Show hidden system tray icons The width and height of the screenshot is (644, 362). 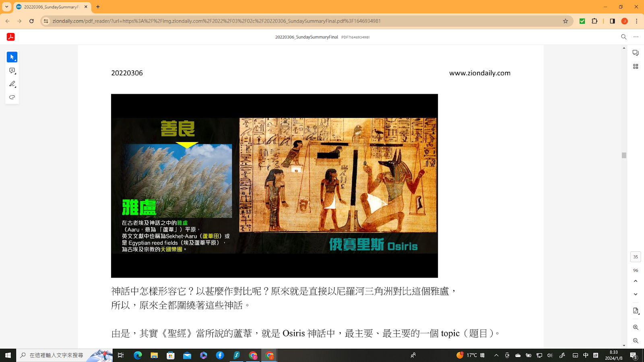pos(496,355)
